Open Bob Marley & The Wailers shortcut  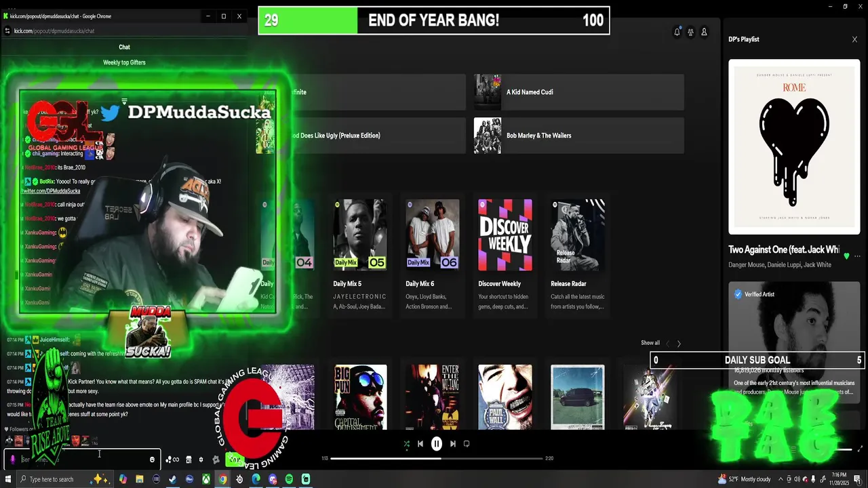coord(578,136)
